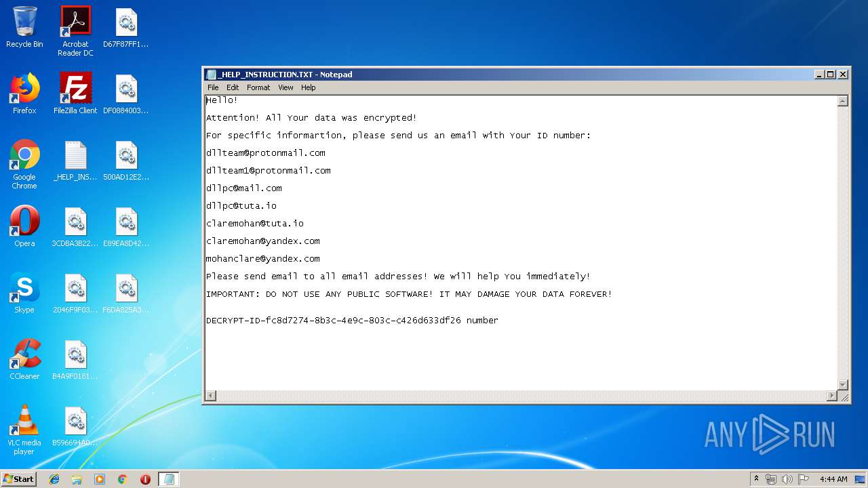
Task: Launch the Skype desktop shortcut
Action: 24,293
